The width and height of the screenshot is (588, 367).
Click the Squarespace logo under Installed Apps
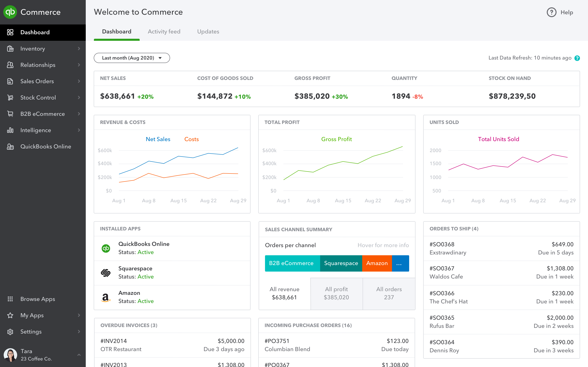[106, 273]
